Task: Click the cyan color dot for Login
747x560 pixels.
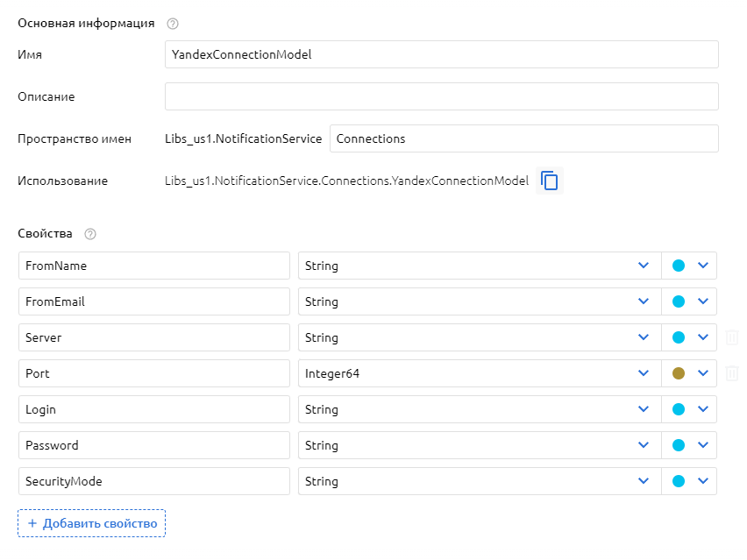Action: pos(678,409)
